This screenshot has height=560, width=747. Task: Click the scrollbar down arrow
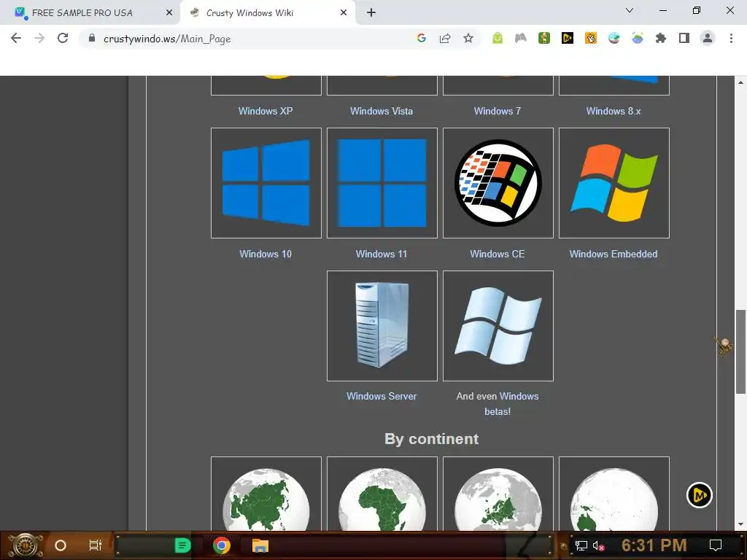pyautogui.click(x=740, y=524)
